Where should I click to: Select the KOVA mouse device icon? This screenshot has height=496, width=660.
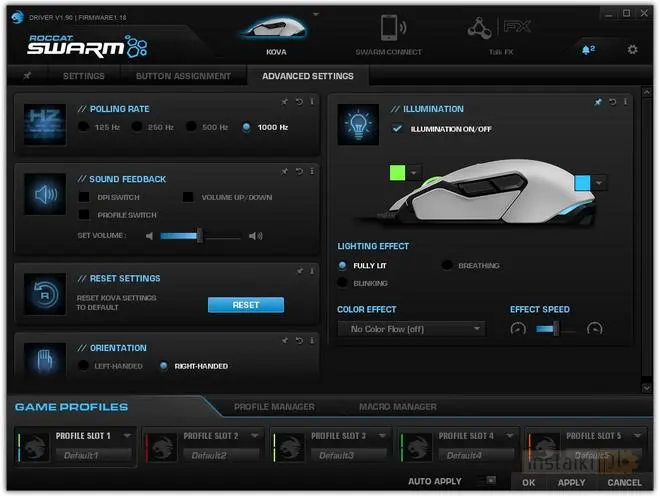[276, 31]
